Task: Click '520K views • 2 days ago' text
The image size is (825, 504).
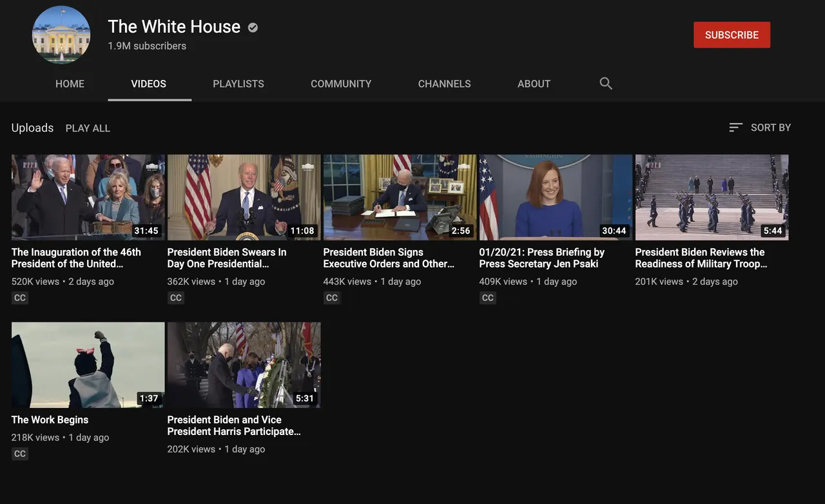Action: click(63, 282)
